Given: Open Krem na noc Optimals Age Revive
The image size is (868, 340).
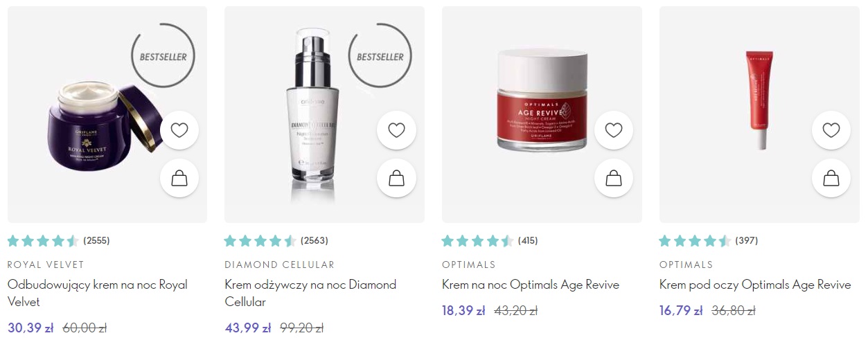Looking at the screenshot, I should pos(531,285).
